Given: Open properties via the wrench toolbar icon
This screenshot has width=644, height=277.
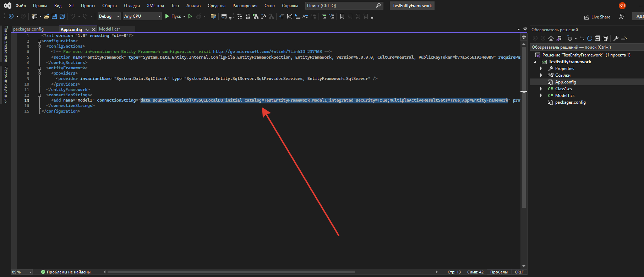Looking at the screenshot, I should 616,38.
